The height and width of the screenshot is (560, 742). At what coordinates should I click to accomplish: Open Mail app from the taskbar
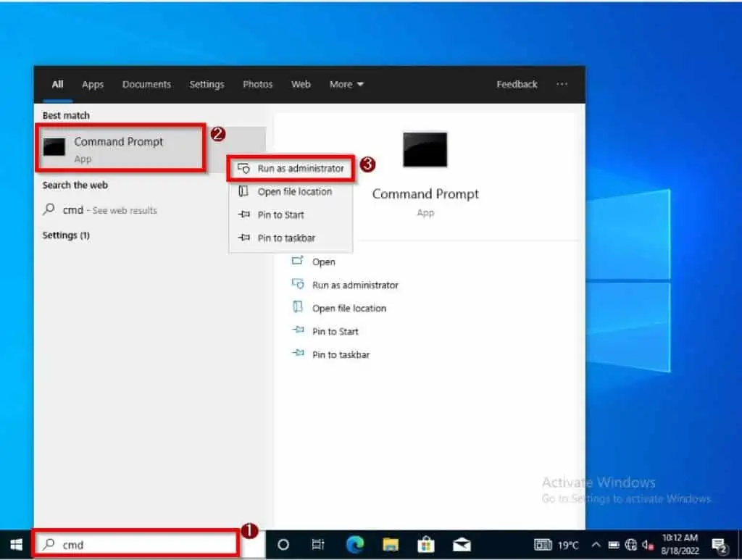[462, 546]
